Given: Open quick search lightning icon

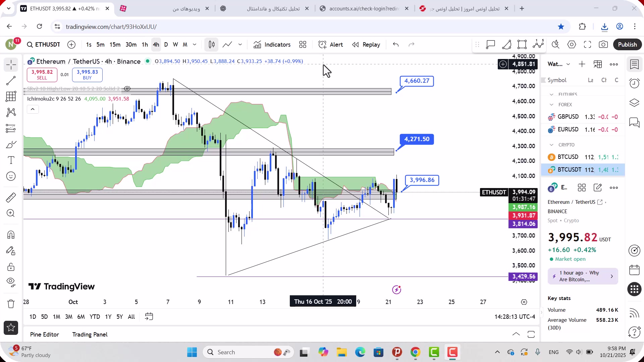Looking at the screenshot, I should (555, 45).
